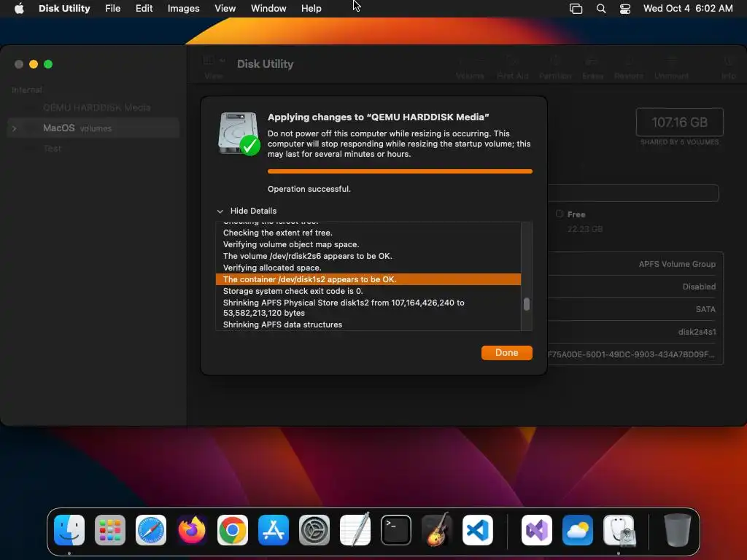Viewport: 747px width, 560px height.
Task: Click the hard disk icon with green checkmark
Action: click(x=239, y=133)
